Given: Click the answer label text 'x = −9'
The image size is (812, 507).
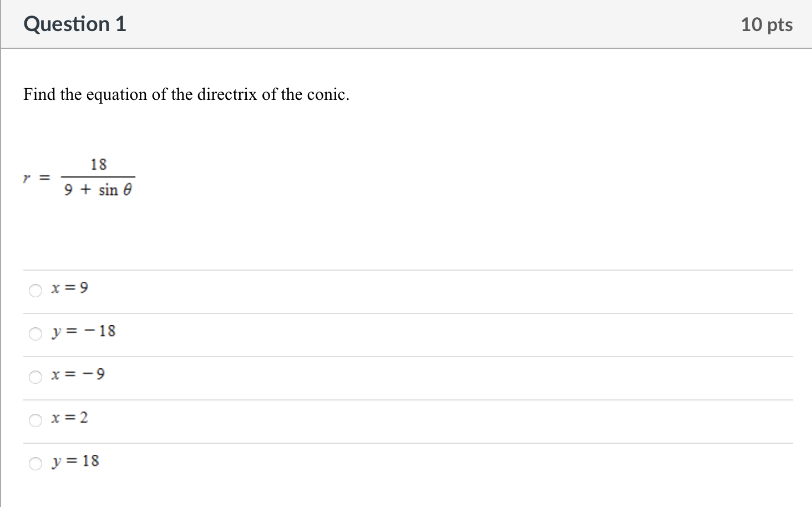Looking at the screenshot, I should pyautogui.click(x=78, y=374).
